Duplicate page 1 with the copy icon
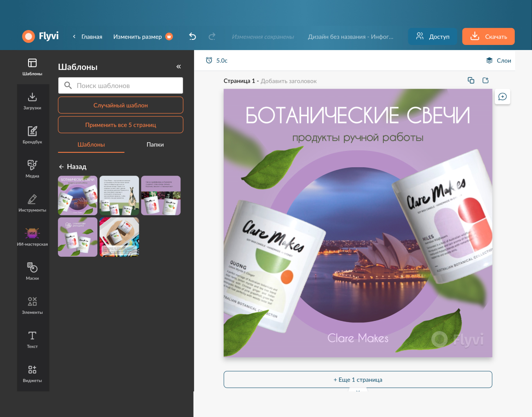The image size is (532, 417). click(471, 80)
